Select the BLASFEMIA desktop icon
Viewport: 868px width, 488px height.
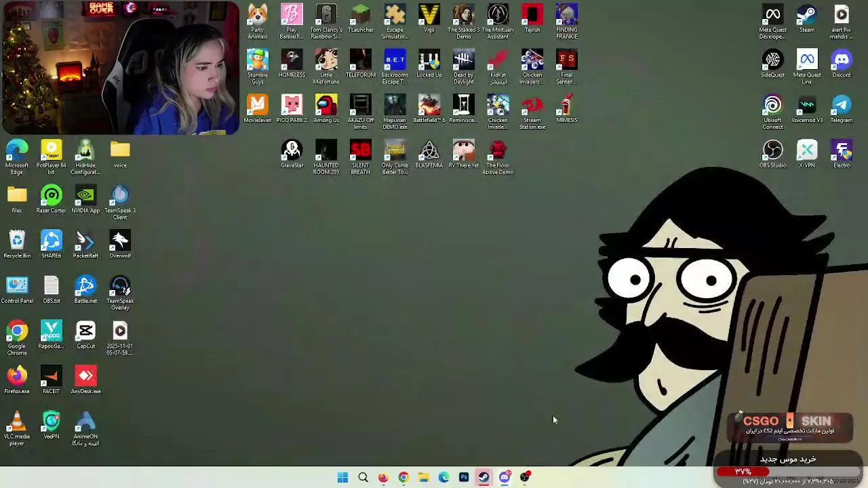pos(429,155)
